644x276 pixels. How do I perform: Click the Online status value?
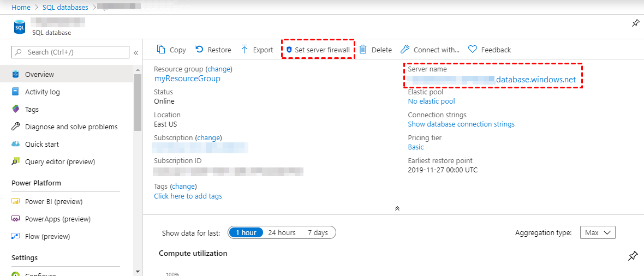(x=164, y=101)
